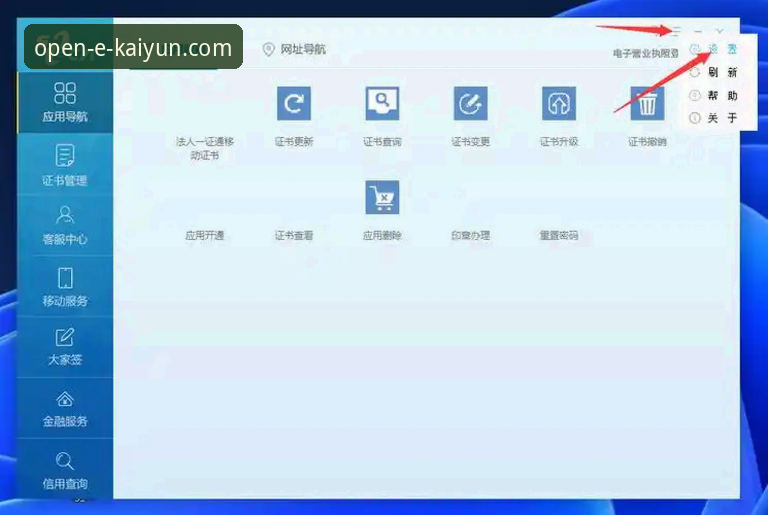Image resolution: width=768 pixels, height=515 pixels.
Task: Click the chevron button beside minimize
Action: (720, 31)
